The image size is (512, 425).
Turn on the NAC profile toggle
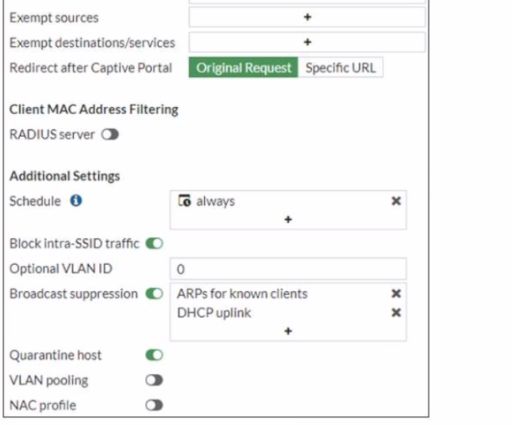154,405
